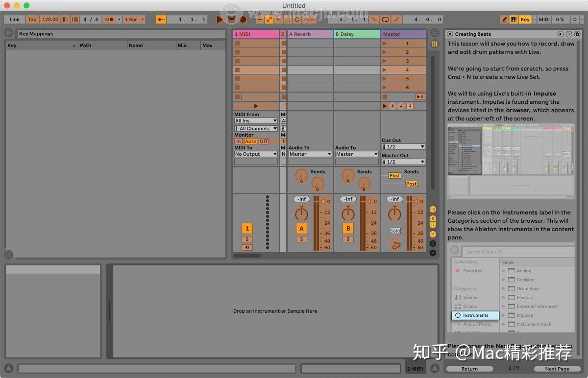Click the Arrangement Record button
The height and width of the screenshot is (378, 588).
pos(243,19)
